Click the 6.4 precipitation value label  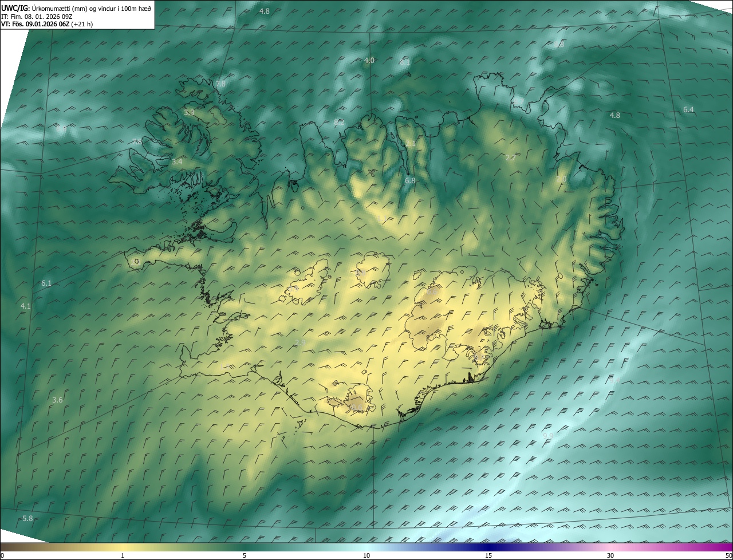tap(688, 109)
